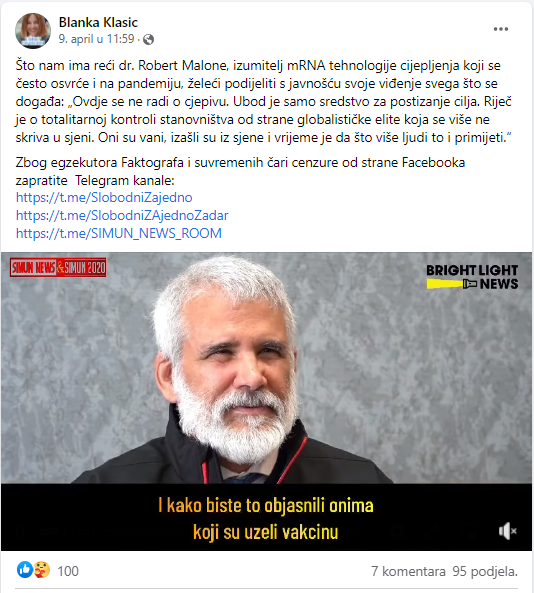Click the Bright Light News logo in video

click(x=472, y=277)
